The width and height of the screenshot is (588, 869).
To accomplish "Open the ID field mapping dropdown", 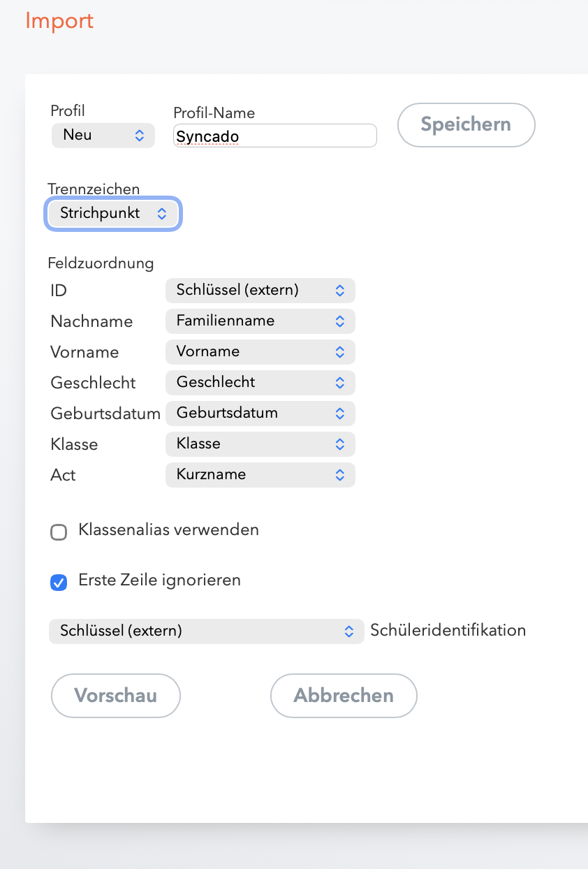I will (260, 290).
